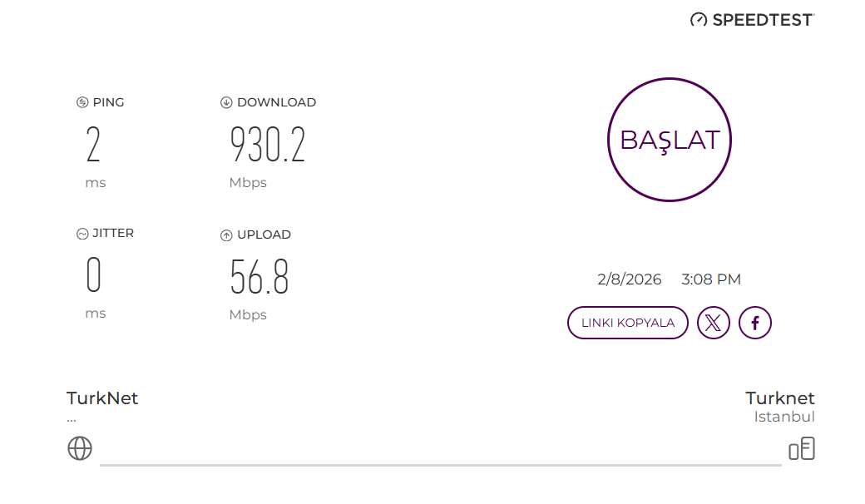Click the server icon below Istanbul
865x504 pixels.
tap(802, 448)
